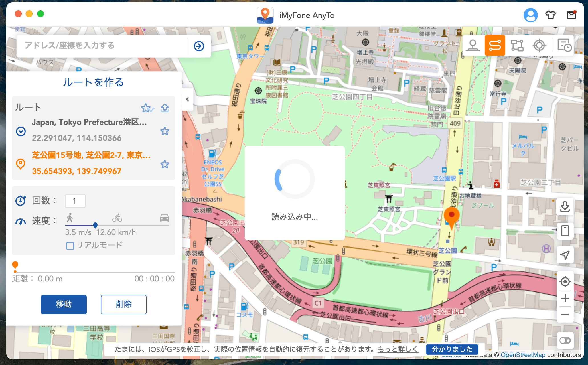Click the 削除 delete button
This screenshot has width=588, height=365.
point(124,304)
